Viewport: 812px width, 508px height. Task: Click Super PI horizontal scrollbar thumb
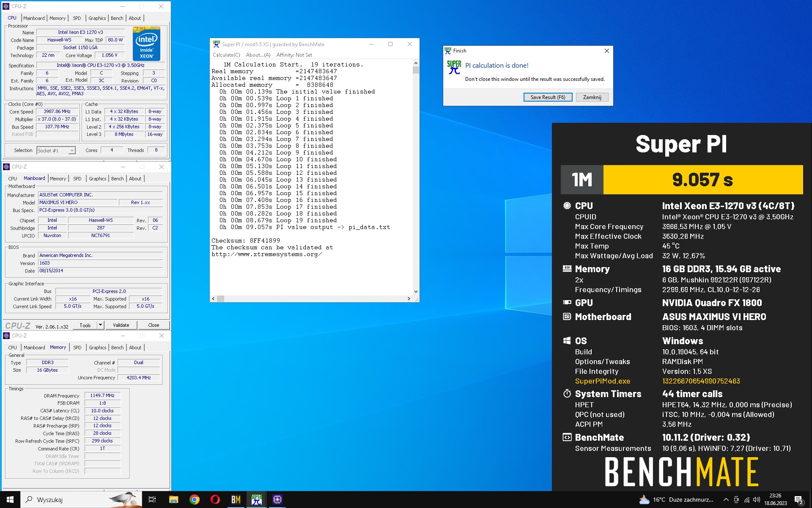[x=221, y=298]
